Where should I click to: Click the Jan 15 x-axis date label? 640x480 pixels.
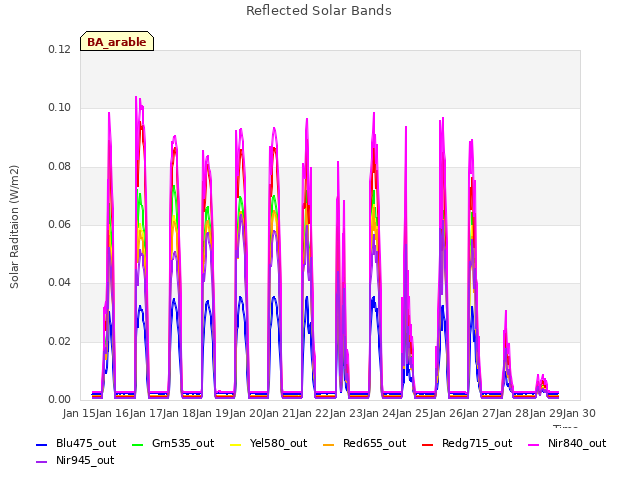tap(79, 413)
